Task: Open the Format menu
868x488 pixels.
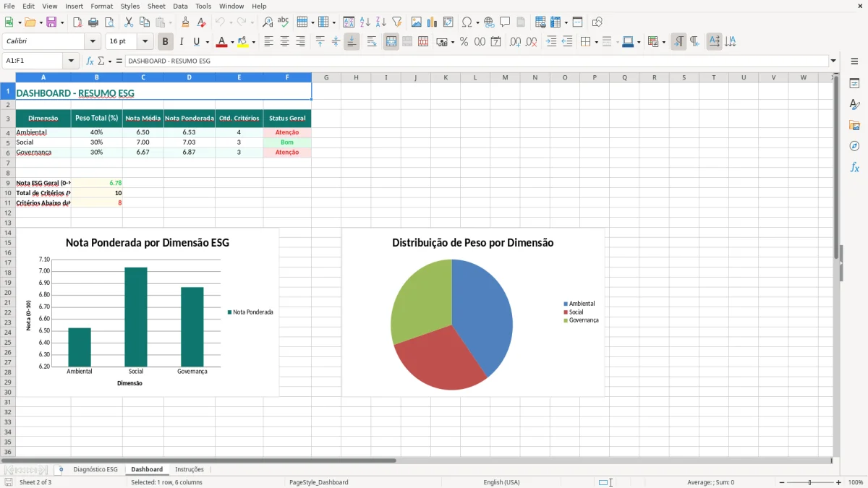Action: (x=102, y=6)
